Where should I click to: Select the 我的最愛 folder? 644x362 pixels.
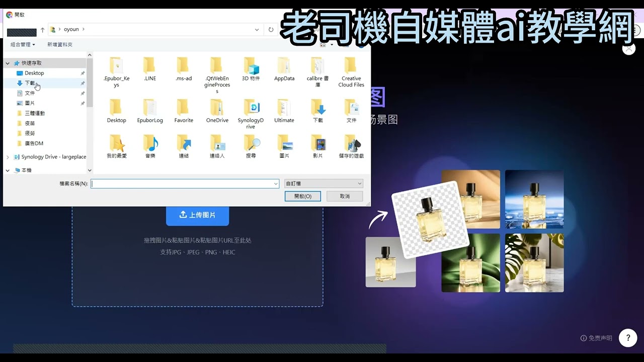pyautogui.click(x=116, y=147)
